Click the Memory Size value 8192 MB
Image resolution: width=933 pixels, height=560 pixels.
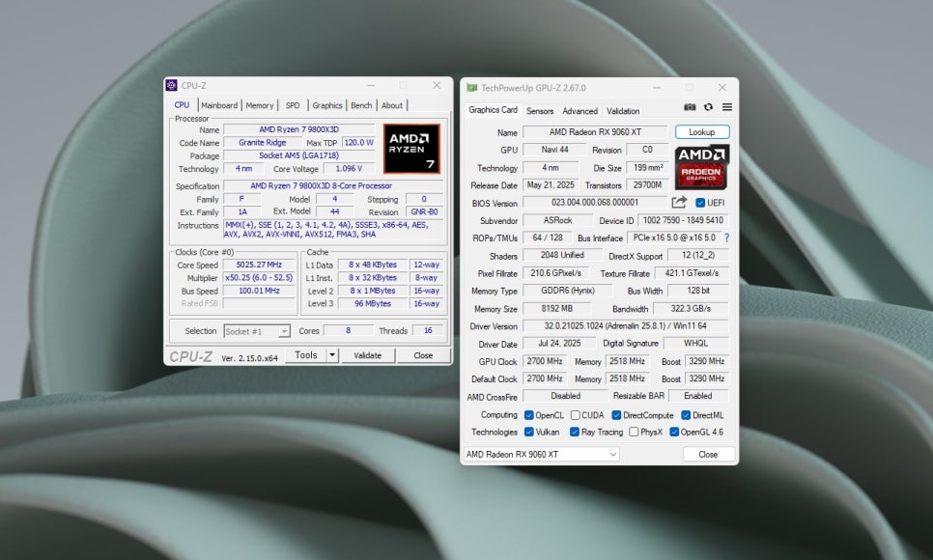[557, 308]
